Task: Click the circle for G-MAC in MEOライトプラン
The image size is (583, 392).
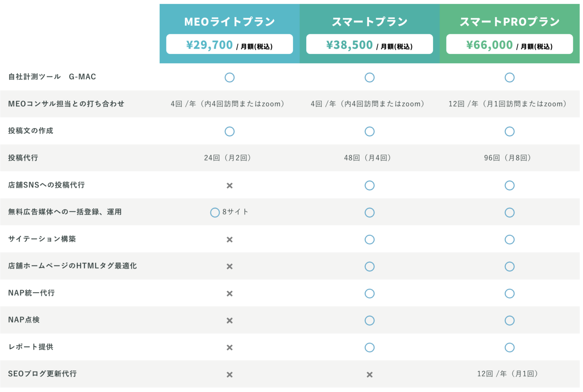Action: click(230, 77)
